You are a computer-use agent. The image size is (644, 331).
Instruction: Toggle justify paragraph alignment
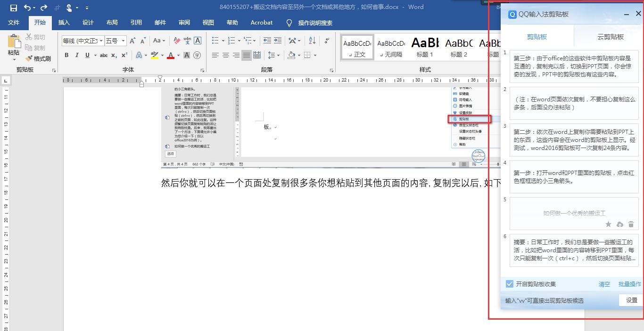click(247, 55)
